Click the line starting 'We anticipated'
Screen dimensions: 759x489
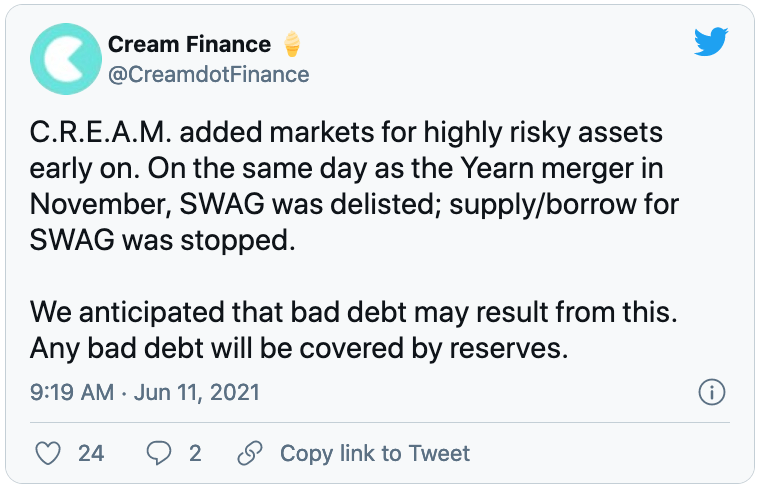[x=353, y=312]
